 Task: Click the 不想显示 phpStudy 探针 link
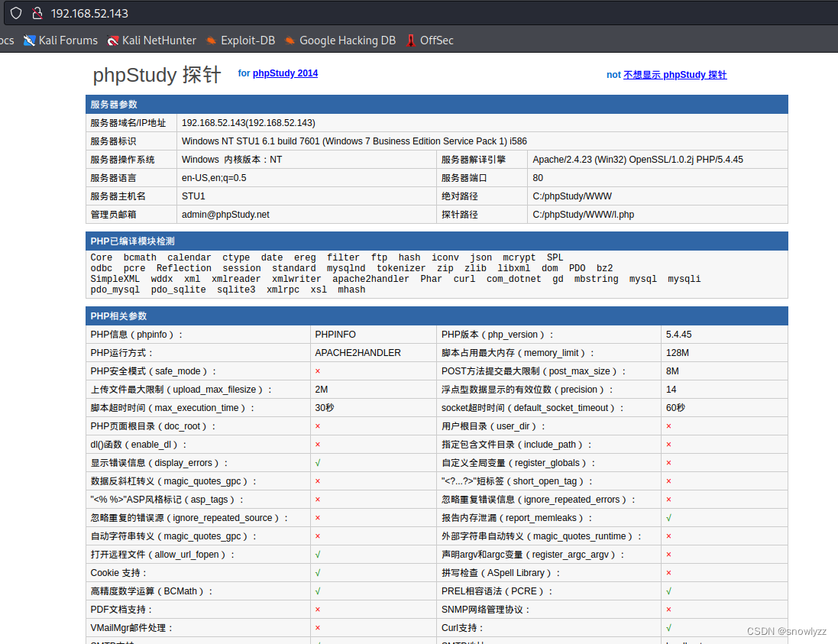pos(675,75)
